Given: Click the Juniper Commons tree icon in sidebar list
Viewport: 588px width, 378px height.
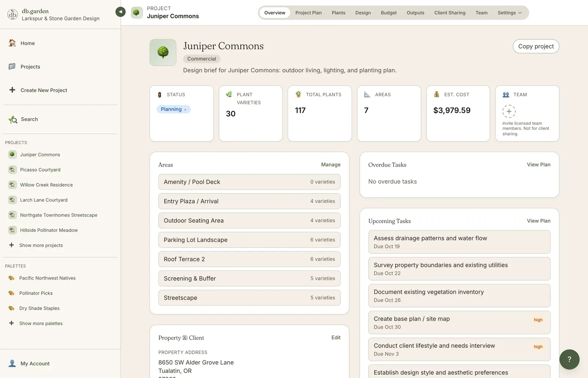Looking at the screenshot, I should coord(12,155).
